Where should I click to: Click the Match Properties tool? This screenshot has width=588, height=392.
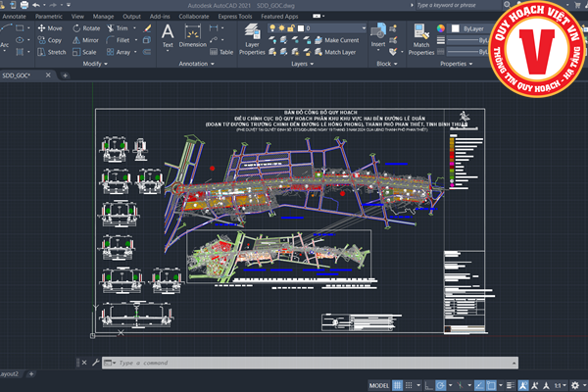pyautogui.click(x=421, y=37)
